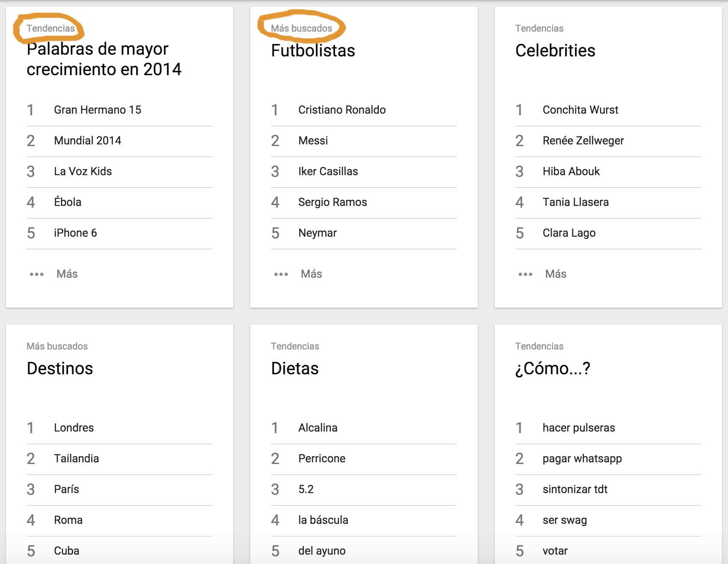Open the Dietas card heading

tap(295, 368)
